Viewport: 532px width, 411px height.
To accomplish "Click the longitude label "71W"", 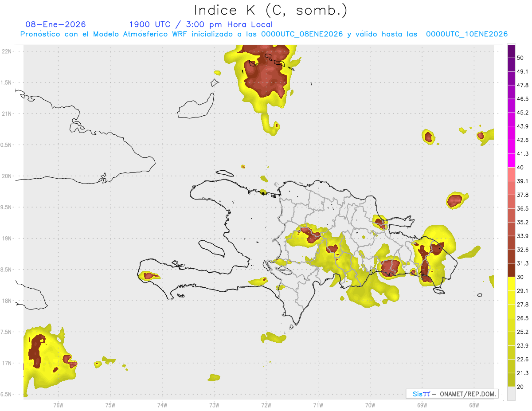I will click(318, 405).
